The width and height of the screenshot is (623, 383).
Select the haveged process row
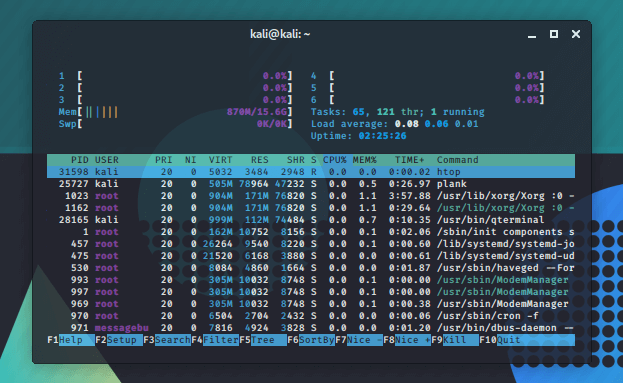click(311, 268)
